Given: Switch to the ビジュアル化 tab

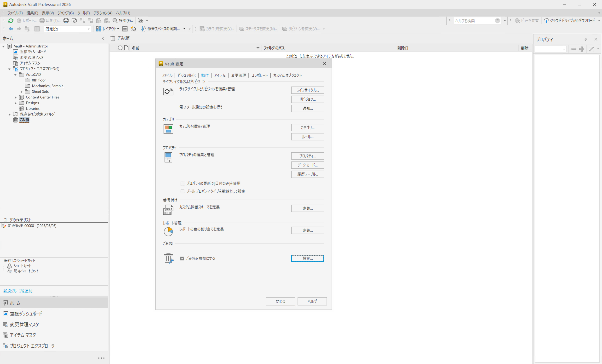Looking at the screenshot, I should point(186,75).
